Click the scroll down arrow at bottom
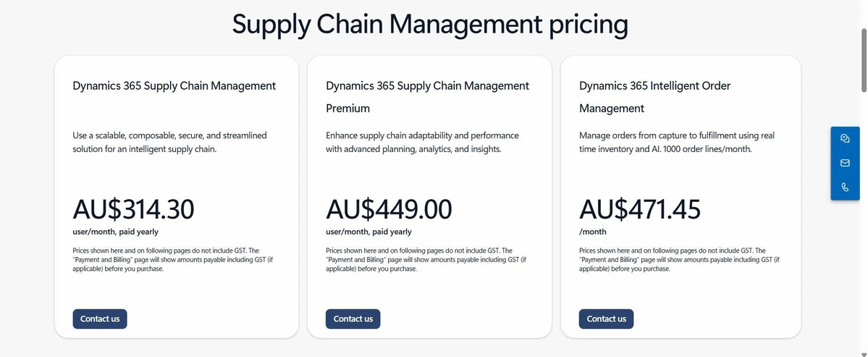Image resolution: width=868 pixels, height=357 pixels. [x=863, y=351]
